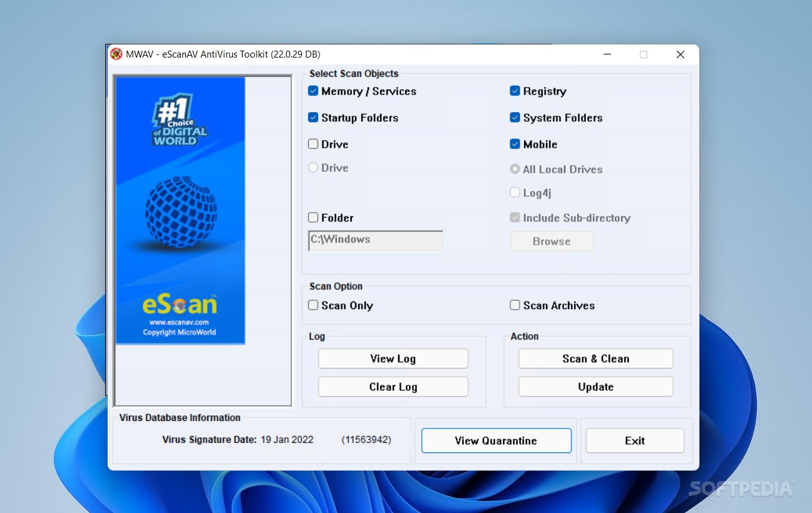Toggle Startup Folders checkbox
This screenshot has height=513, width=812.
click(313, 118)
